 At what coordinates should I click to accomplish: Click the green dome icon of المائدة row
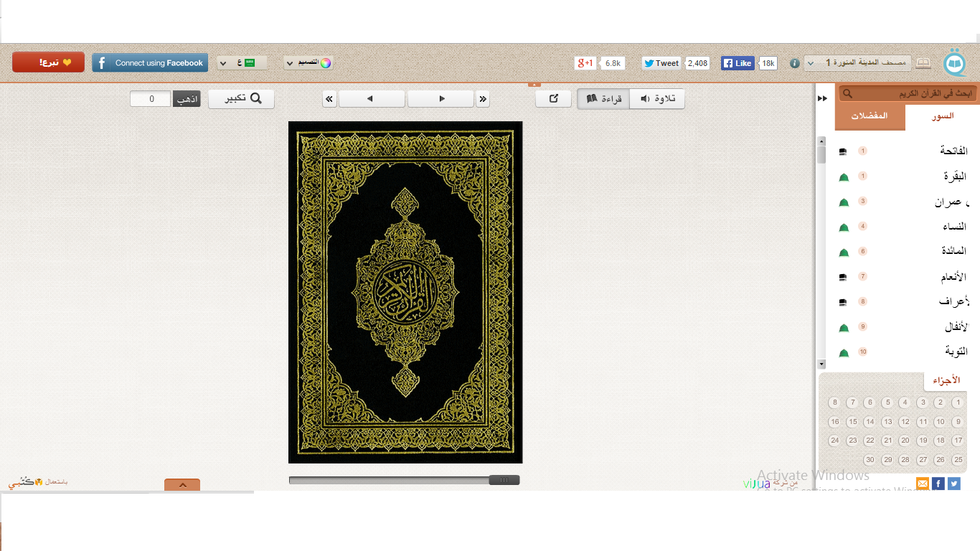coord(844,253)
